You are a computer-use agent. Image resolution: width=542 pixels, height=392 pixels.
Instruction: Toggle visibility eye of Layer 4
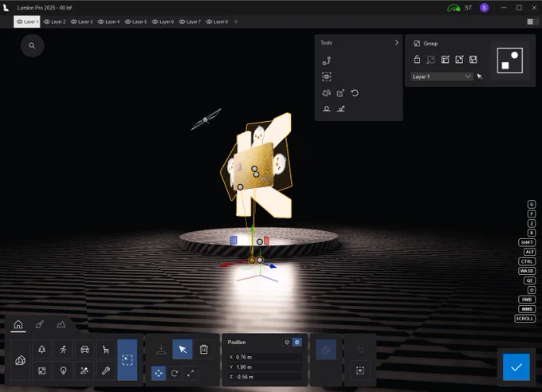pyautogui.click(x=100, y=22)
